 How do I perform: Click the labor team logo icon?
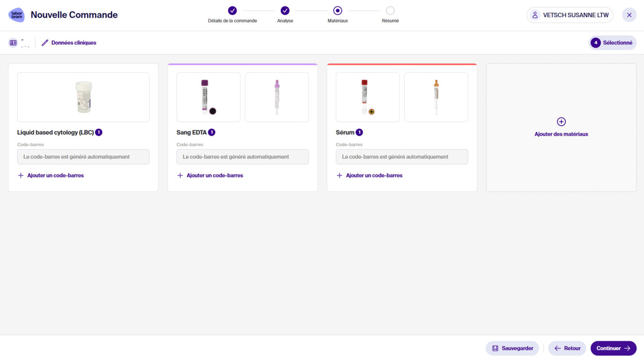(x=16, y=14)
